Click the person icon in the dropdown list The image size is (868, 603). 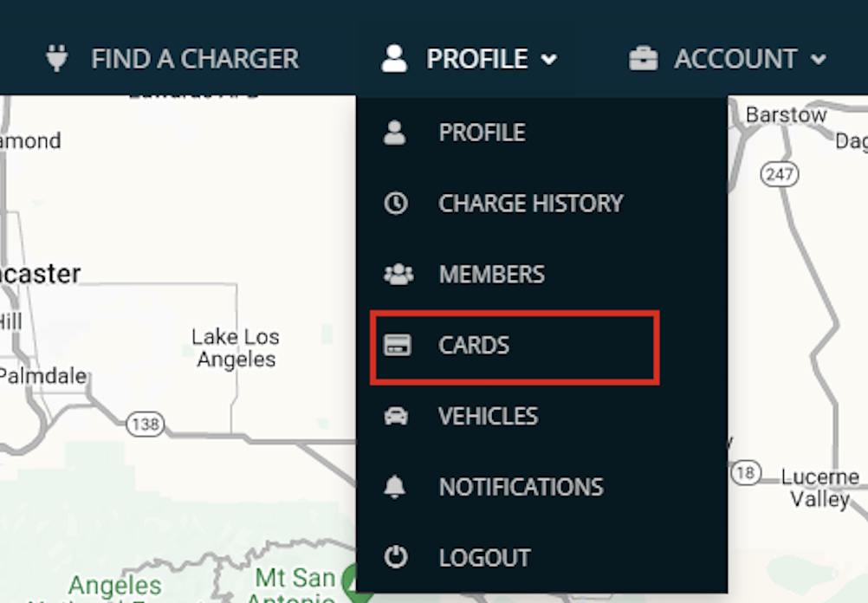395,133
